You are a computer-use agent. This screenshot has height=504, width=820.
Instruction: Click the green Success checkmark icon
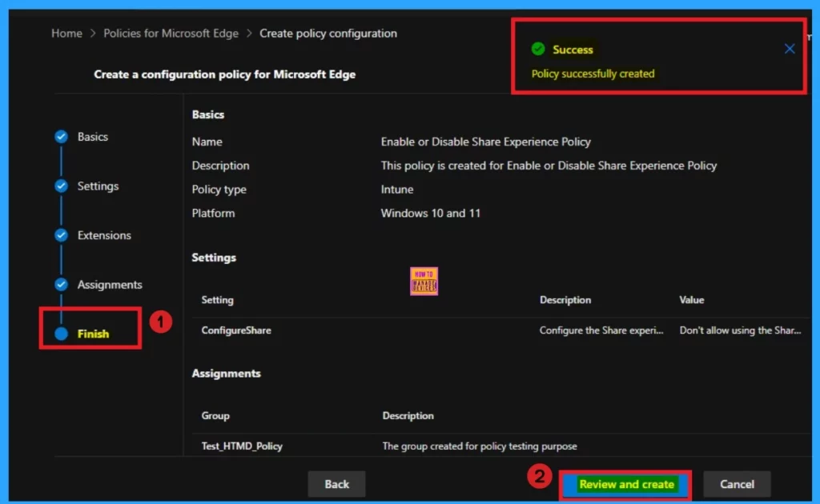(537, 49)
